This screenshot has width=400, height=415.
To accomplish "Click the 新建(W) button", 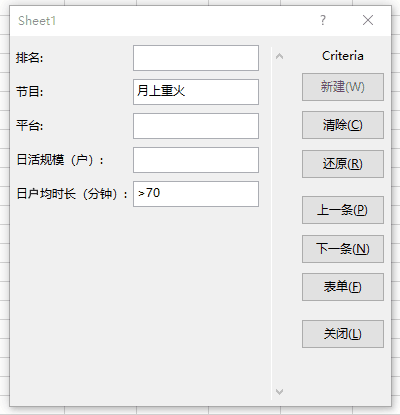I will [343, 87].
